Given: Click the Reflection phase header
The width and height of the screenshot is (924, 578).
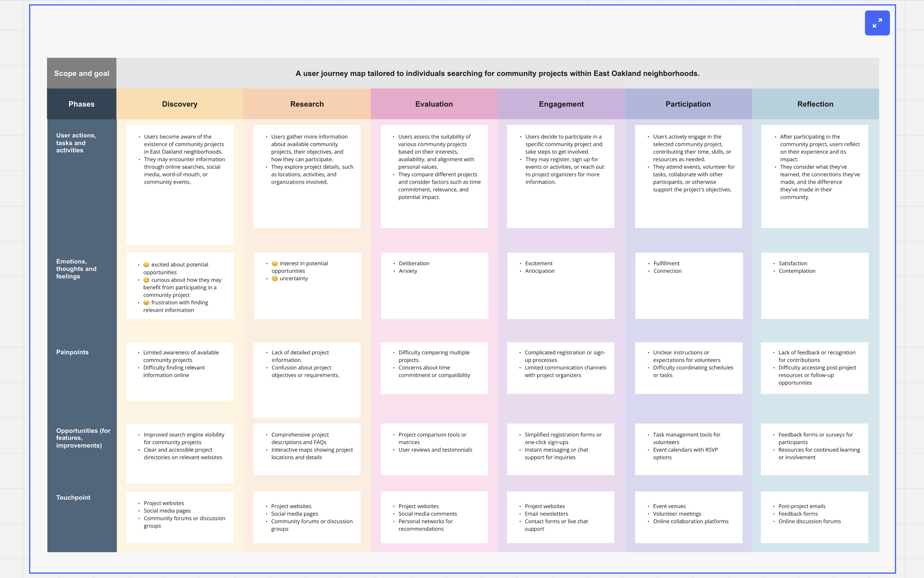Looking at the screenshot, I should click(x=815, y=104).
